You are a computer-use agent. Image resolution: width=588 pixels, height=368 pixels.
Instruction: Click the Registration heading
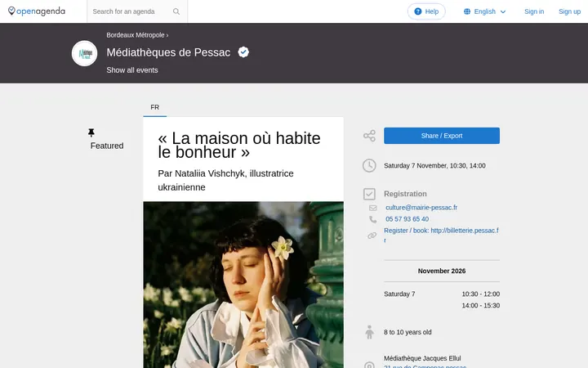pyautogui.click(x=405, y=194)
